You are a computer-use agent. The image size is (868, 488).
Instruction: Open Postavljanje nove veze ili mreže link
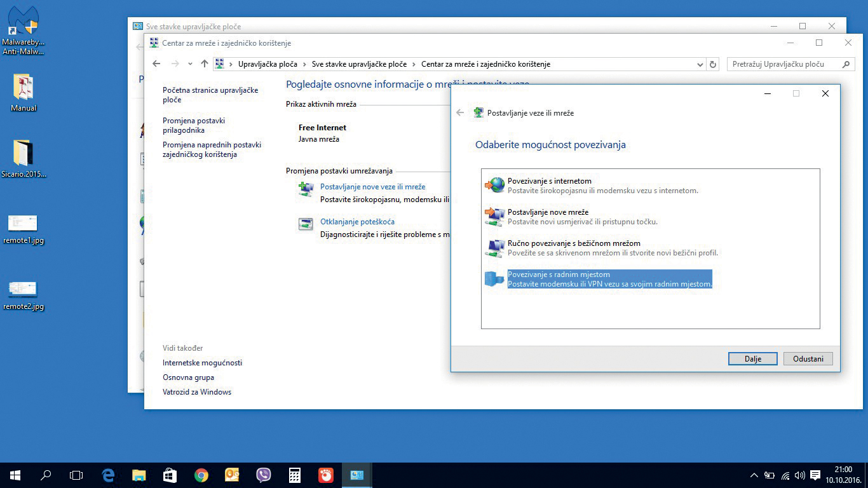pyautogui.click(x=372, y=187)
